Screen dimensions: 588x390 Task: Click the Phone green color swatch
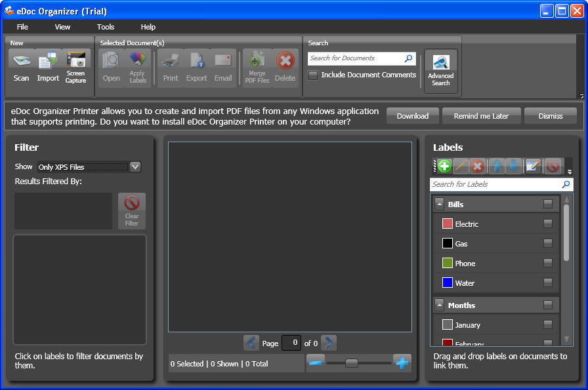pos(448,263)
